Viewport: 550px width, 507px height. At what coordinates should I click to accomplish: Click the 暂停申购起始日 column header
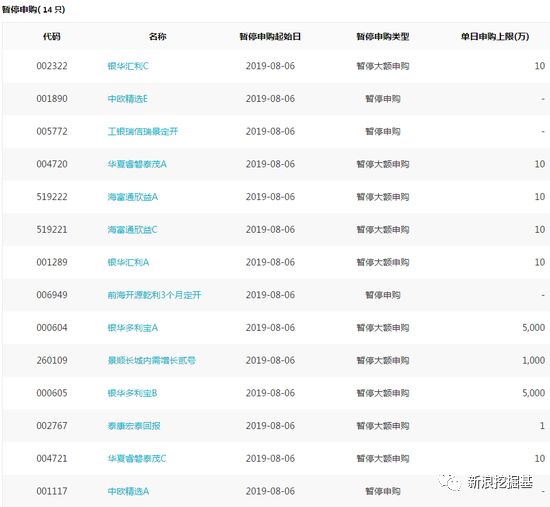click(x=270, y=36)
